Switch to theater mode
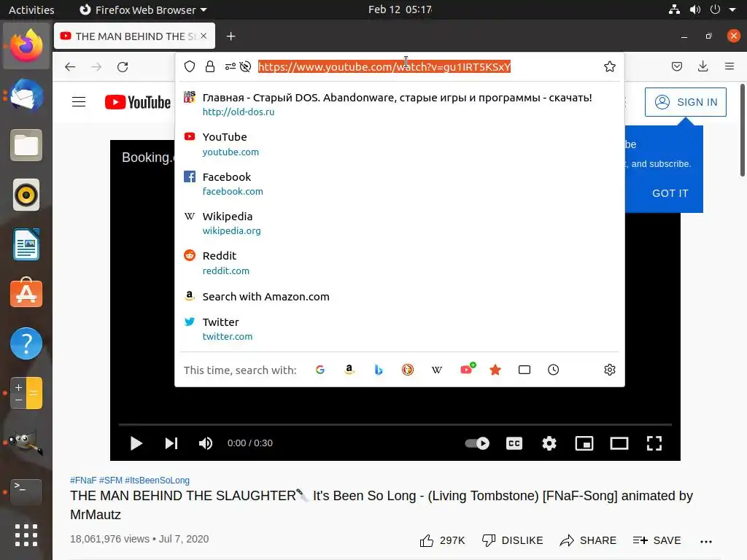This screenshot has width=747, height=560. pos(619,443)
